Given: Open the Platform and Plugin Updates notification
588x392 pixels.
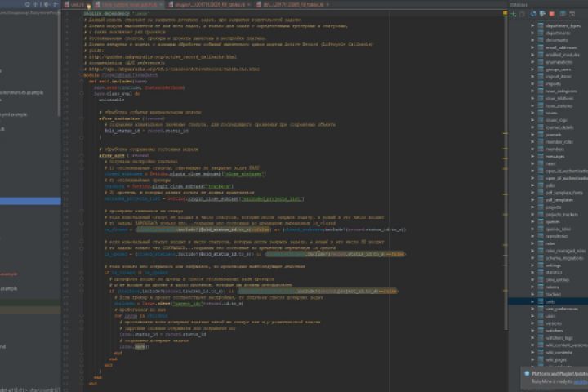Looking at the screenshot, I should pos(559,373).
